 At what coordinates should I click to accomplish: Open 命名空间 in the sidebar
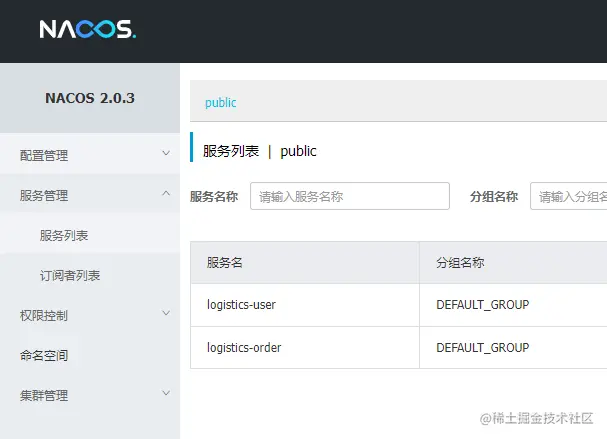coord(90,355)
